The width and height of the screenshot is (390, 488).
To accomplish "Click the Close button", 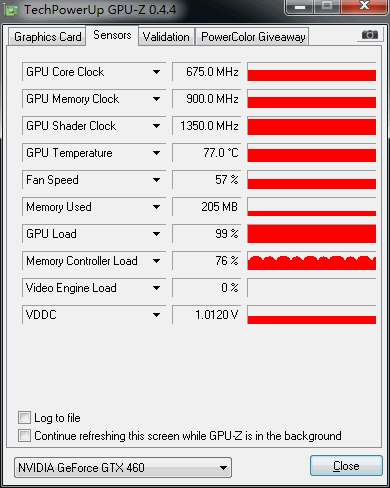I will 346,466.
